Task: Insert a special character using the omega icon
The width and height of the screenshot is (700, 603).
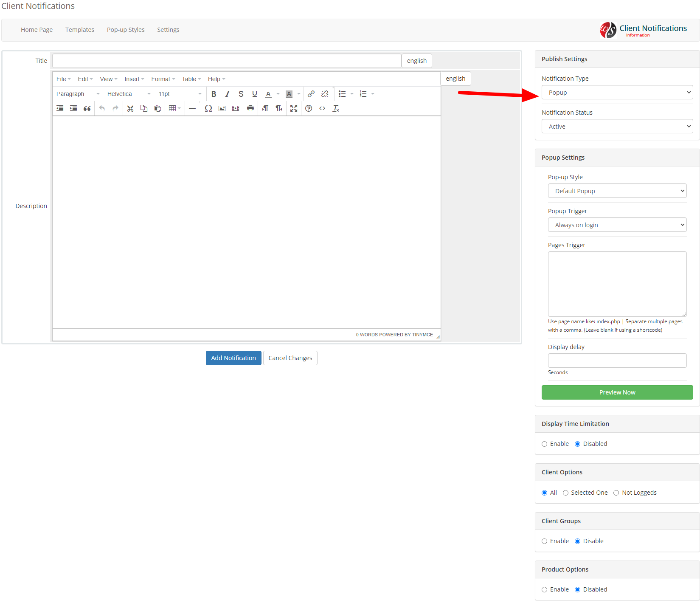Action: click(x=208, y=108)
